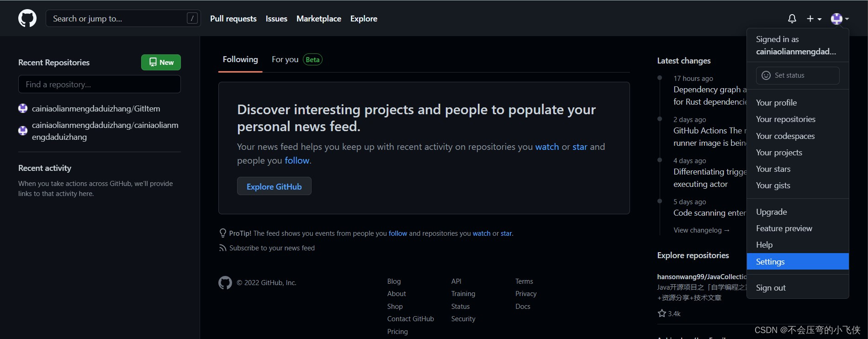Follow the 'star' link in news feed description
This screenshot has height=339, width=868.
580,147
